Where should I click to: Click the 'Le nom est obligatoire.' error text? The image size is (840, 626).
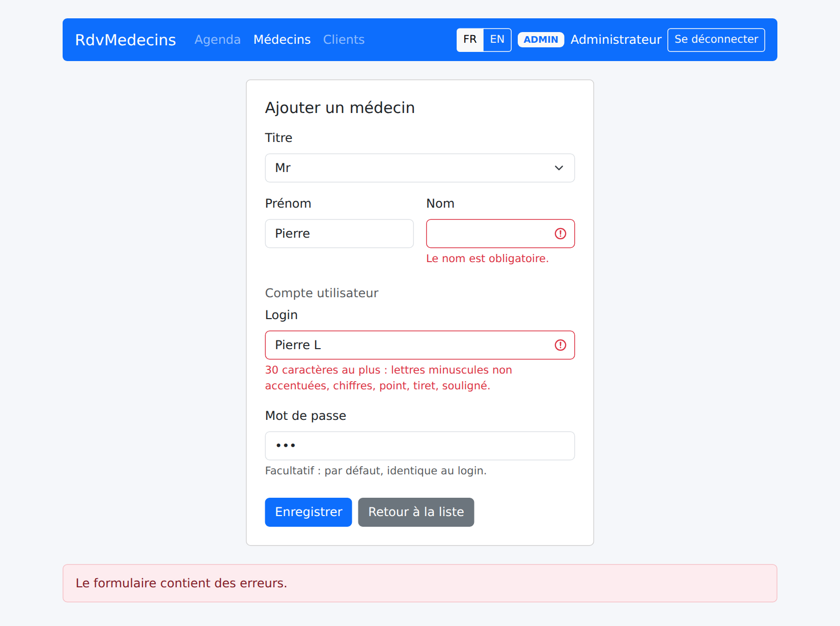tap(487, 259)
